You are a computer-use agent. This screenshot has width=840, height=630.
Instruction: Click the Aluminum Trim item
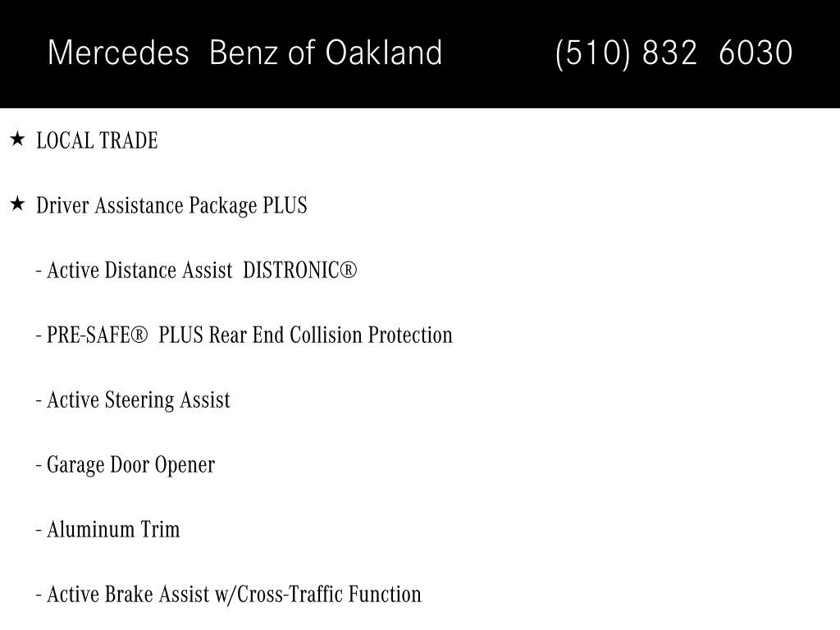tap(107, 530)
